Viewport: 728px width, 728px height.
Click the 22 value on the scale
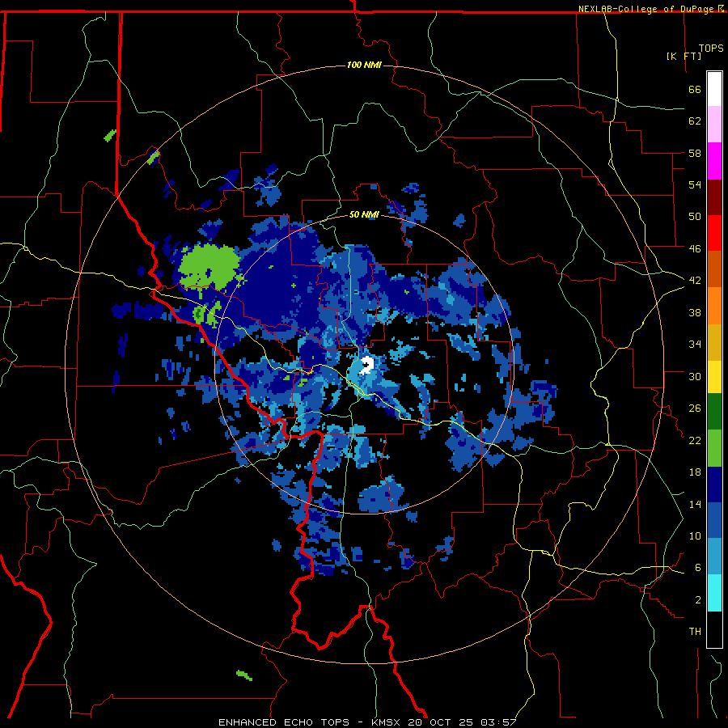pyautogui.click(x=695, y=440)
